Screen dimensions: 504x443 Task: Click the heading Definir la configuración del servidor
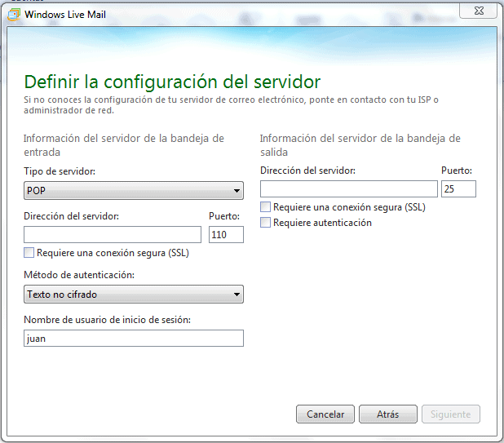pos(172,82)
